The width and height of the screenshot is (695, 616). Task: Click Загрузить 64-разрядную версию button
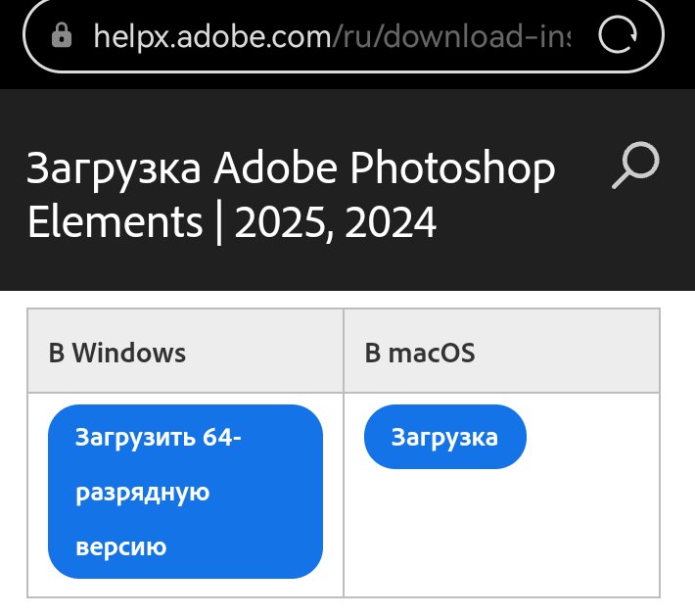(x=185, y=492)
